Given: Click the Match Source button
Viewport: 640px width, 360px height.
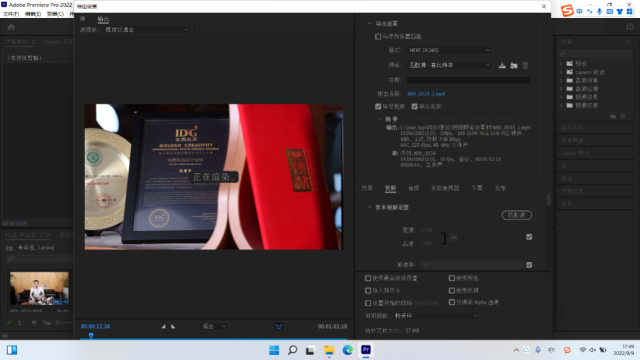Looking at the screenshot, I should click(x=517, y=215).
